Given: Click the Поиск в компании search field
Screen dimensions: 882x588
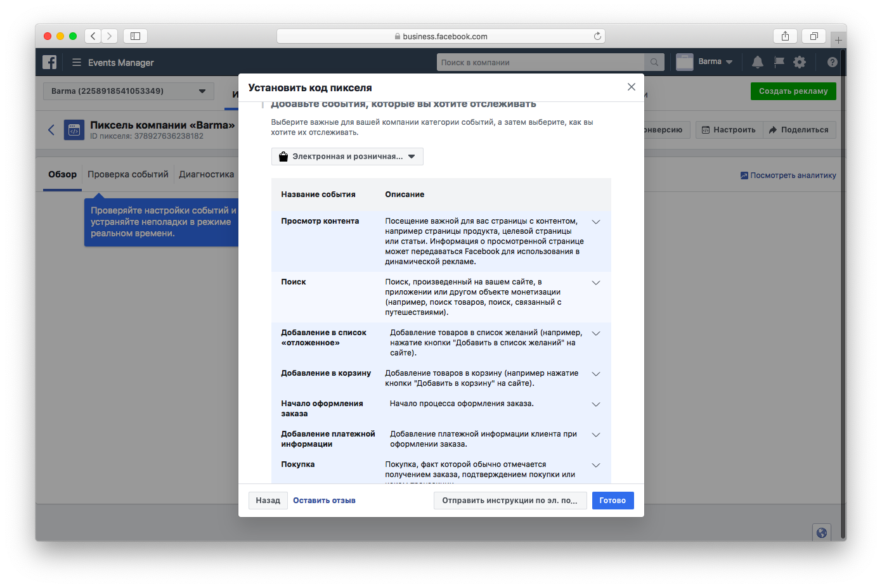Looking at the screenshot, I should click(x=541, y=62).
